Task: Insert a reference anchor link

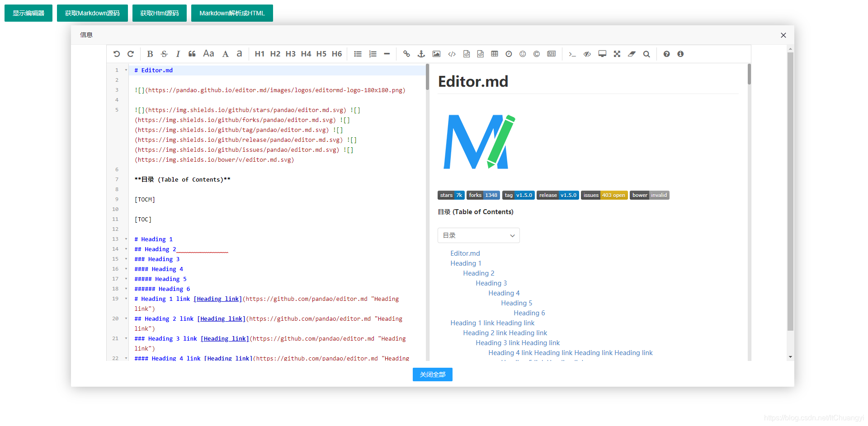Action: 421,54
